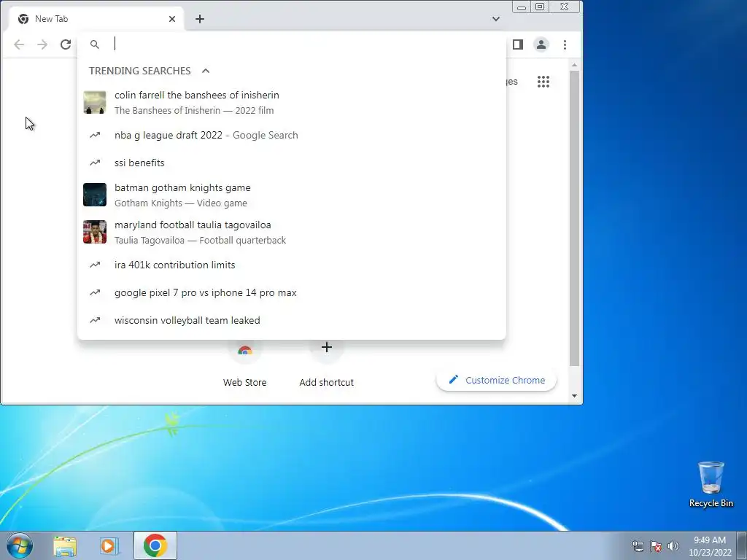The width and height of the screenshot is (747, 560).
Task: Click the Gotham Knights game thumbnail
Action: coord(95,195)
